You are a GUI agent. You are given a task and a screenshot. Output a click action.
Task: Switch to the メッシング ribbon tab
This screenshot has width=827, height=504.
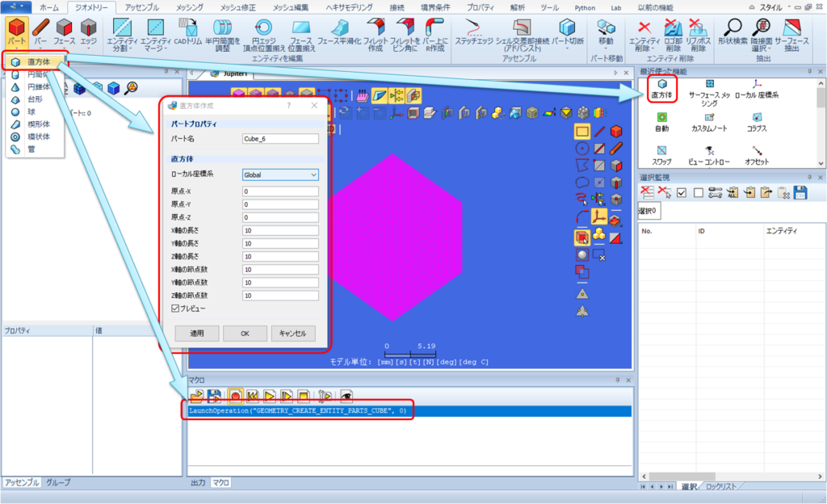(189, 7)
